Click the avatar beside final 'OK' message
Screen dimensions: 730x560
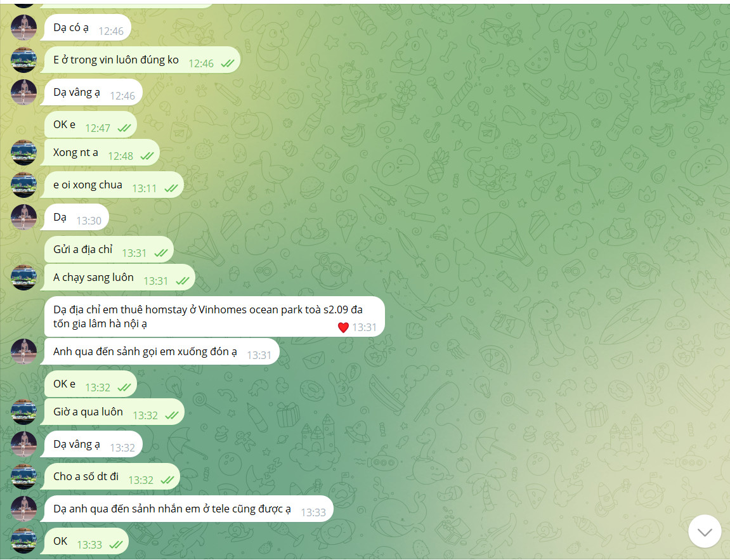click(23, 542)
